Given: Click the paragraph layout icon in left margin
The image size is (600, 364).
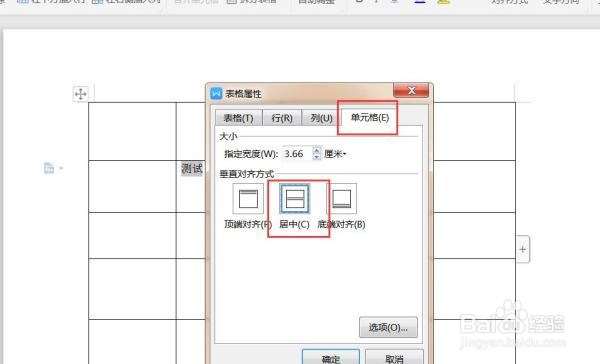Looking at the screenshot, I should [x=49, y=168].
